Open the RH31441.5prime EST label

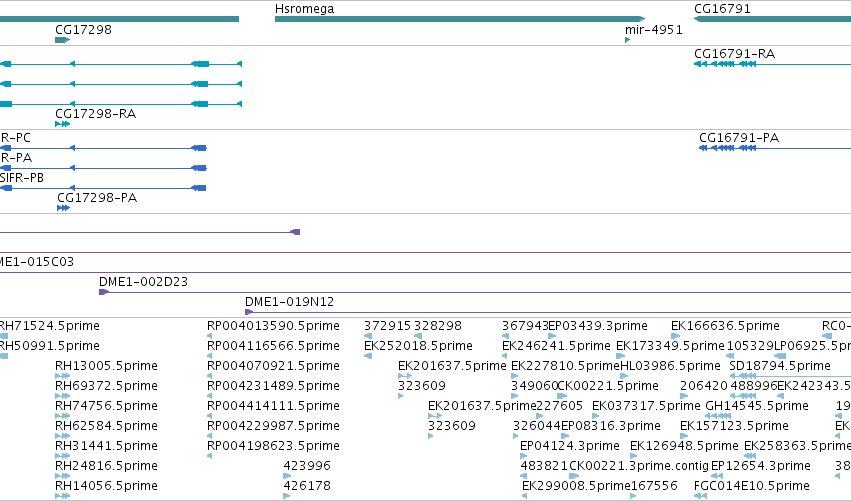point(106,446)
